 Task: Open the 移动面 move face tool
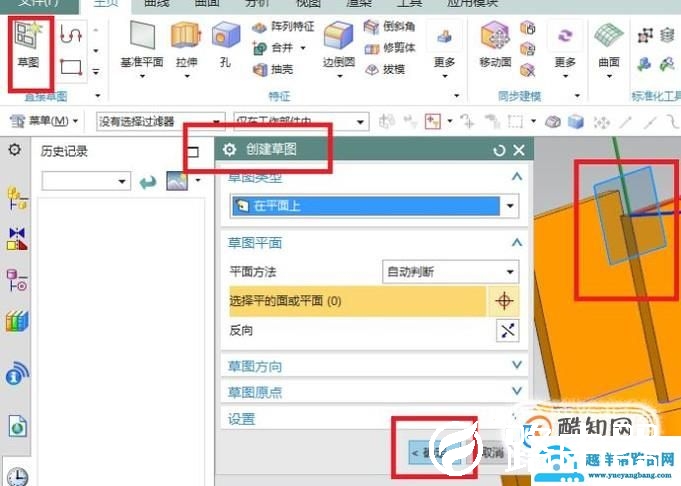495,36
